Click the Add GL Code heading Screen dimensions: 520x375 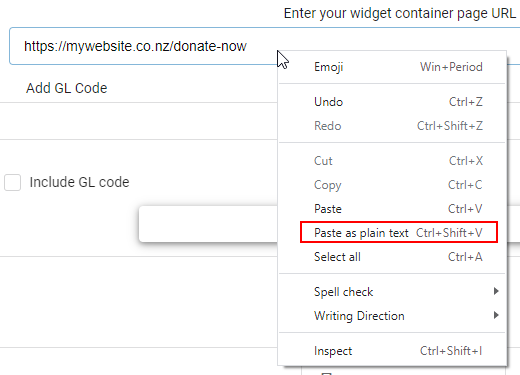(x=67, y=88)
